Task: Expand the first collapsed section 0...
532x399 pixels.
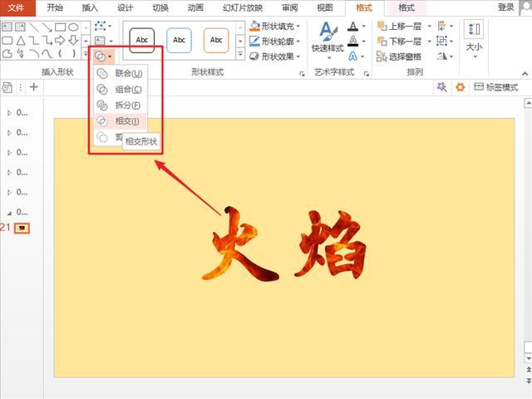Action: [x=9, y=113]
